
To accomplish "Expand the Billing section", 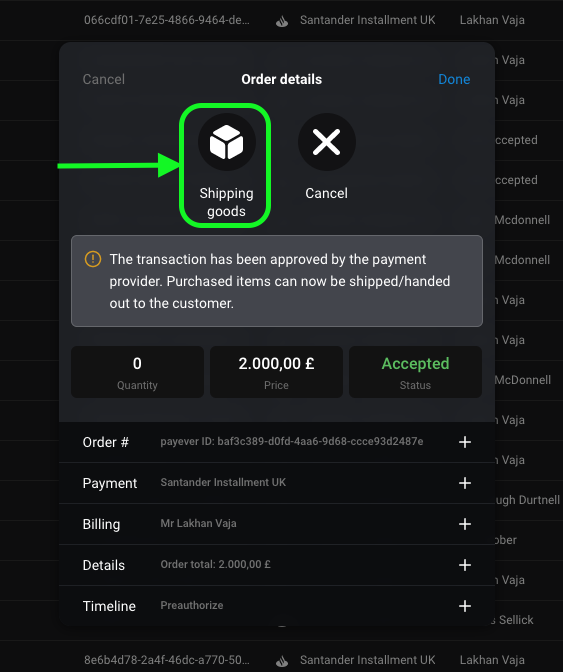I will tap(465, 524).
